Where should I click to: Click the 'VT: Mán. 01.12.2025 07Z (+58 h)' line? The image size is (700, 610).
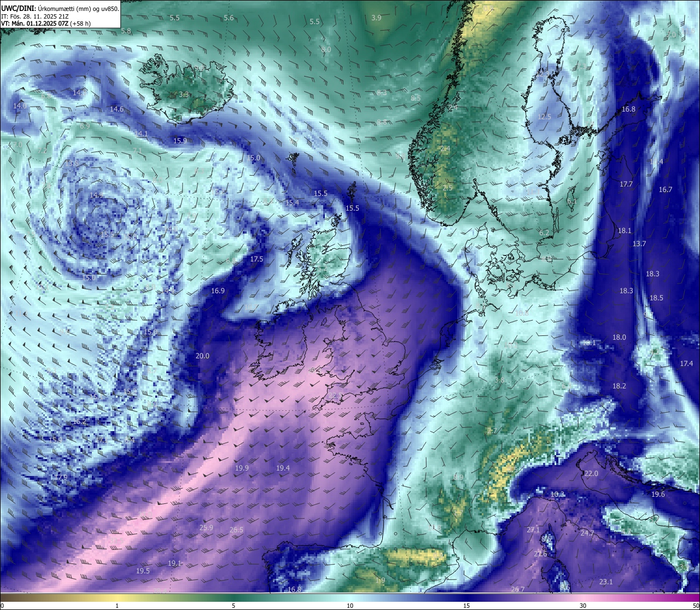46,24
